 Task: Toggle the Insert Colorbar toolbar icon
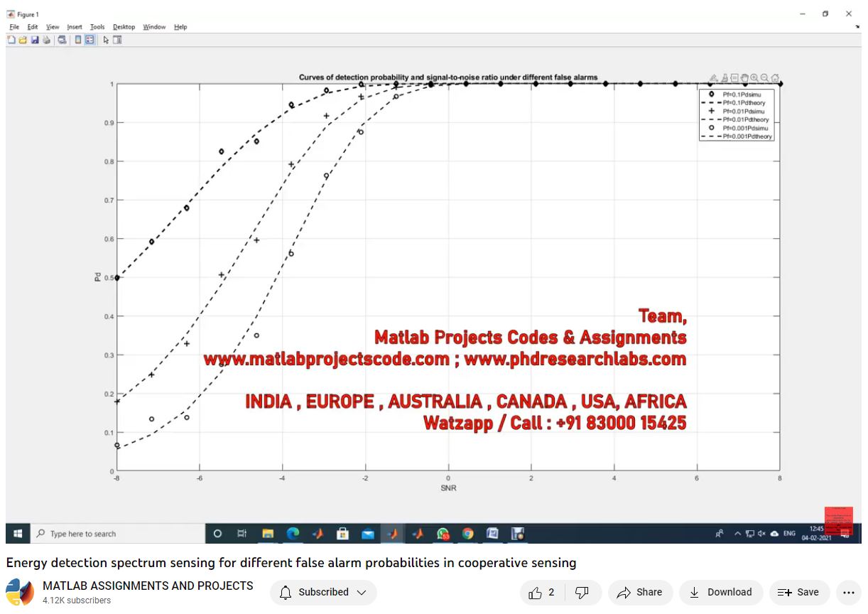coord(78,40)
